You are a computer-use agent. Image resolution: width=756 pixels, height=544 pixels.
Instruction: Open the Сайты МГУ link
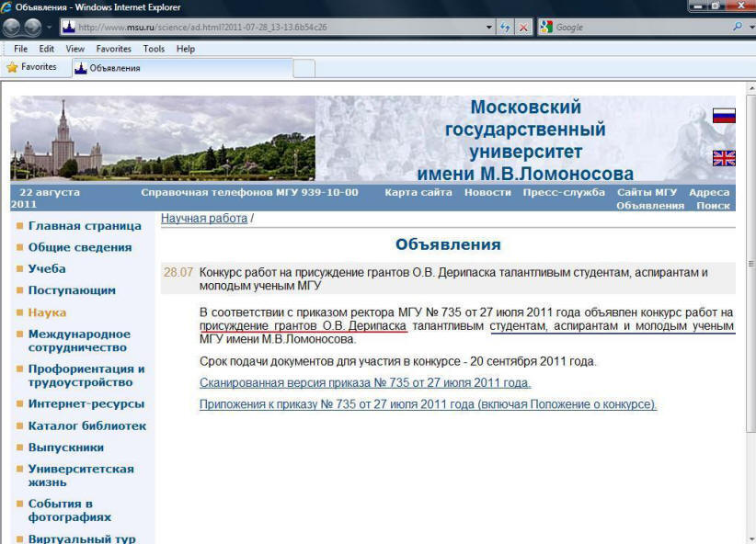pyautogui.click(x=647, y=192)
